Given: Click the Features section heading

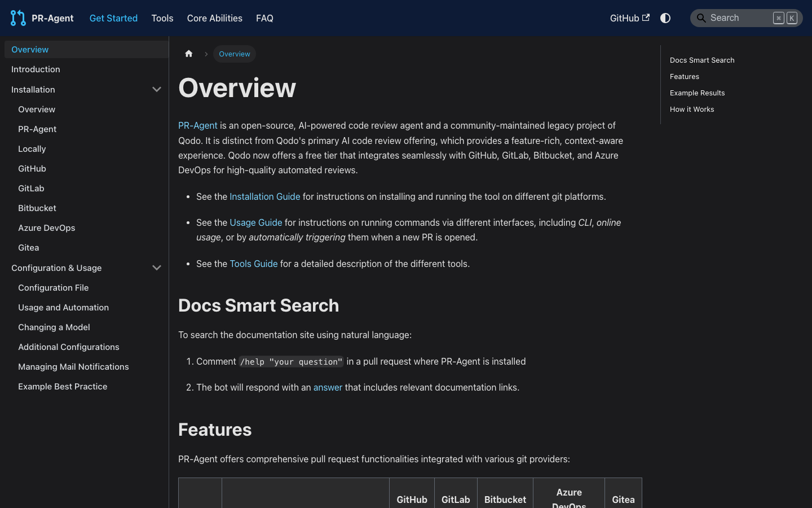Looking at the screenshot, I should [x=215, y=430].
